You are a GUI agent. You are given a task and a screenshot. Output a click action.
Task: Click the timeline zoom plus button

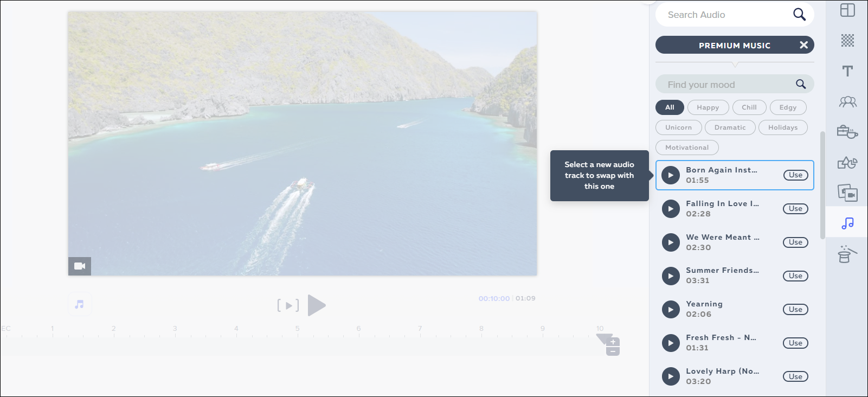tap(613, 342)
